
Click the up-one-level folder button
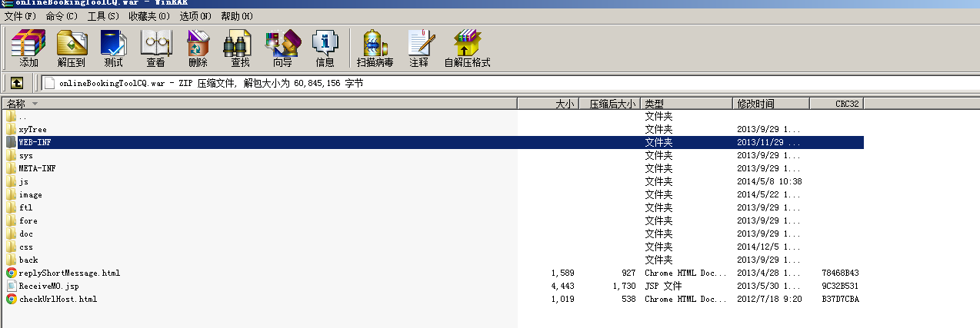coord(16,83)
